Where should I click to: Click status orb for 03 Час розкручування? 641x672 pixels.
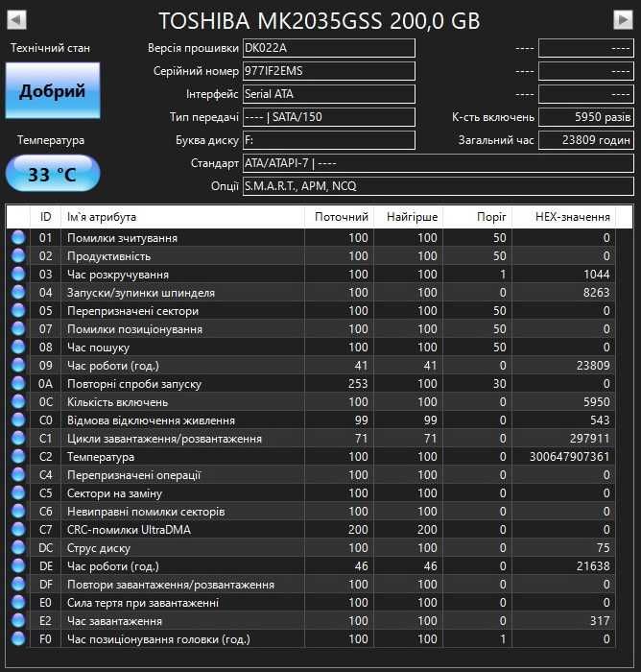point(18,274)
